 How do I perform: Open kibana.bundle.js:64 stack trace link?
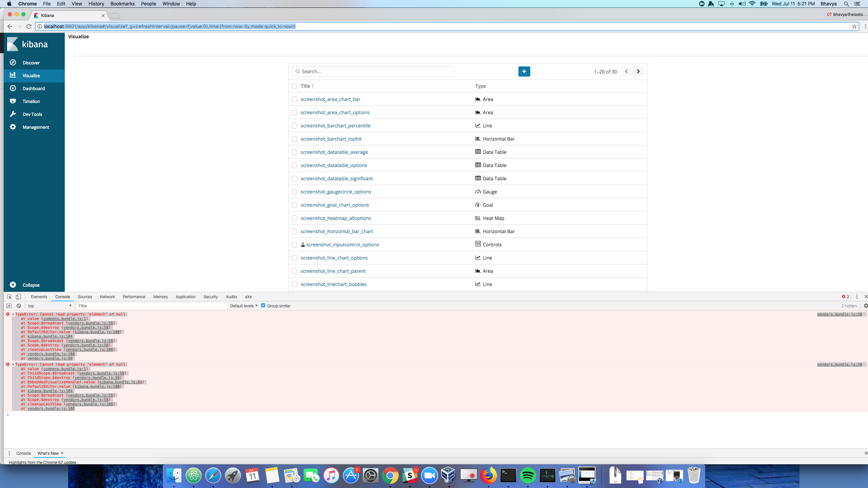(x=121, y=382)
